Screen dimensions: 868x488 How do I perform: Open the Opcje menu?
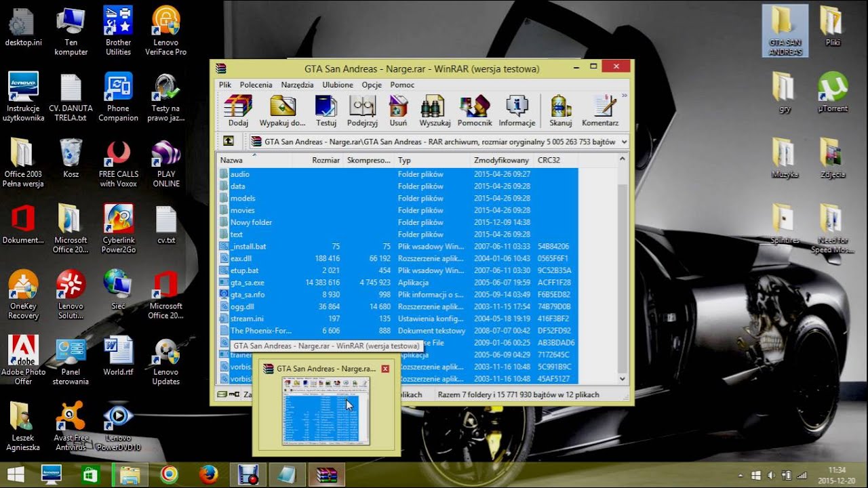[x=372, y=85]
